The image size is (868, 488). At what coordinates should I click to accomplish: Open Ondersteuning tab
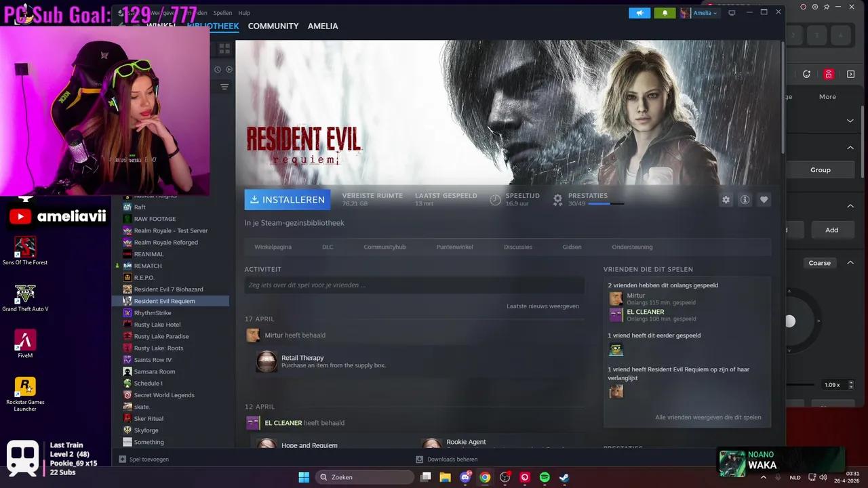pos(632,247)
